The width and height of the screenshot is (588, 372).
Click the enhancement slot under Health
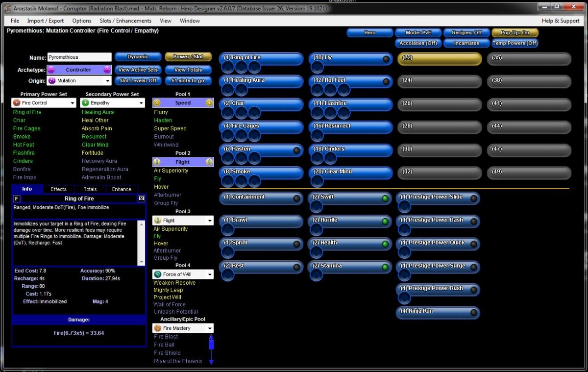tap(317, 252)
